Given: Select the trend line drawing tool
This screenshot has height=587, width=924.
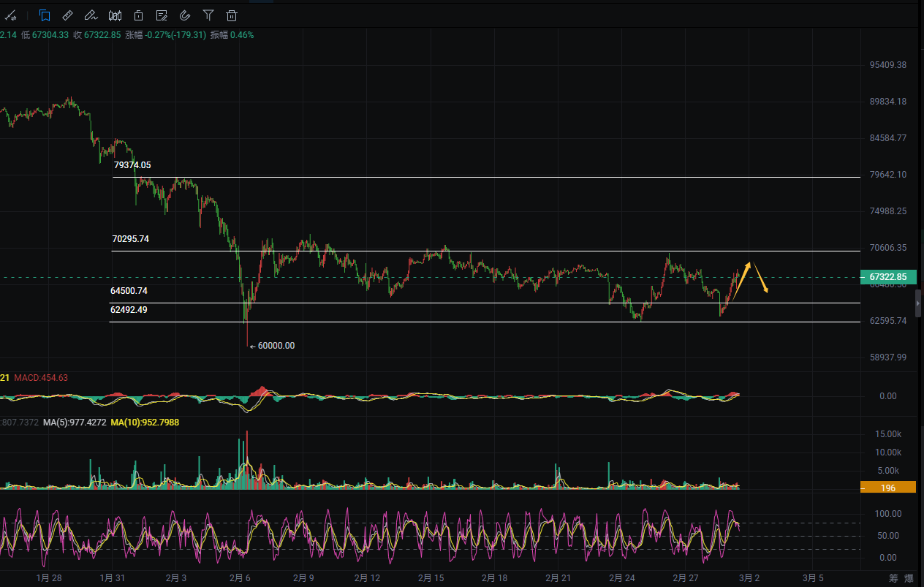Looking at the screenshot, I should (11, 15).
